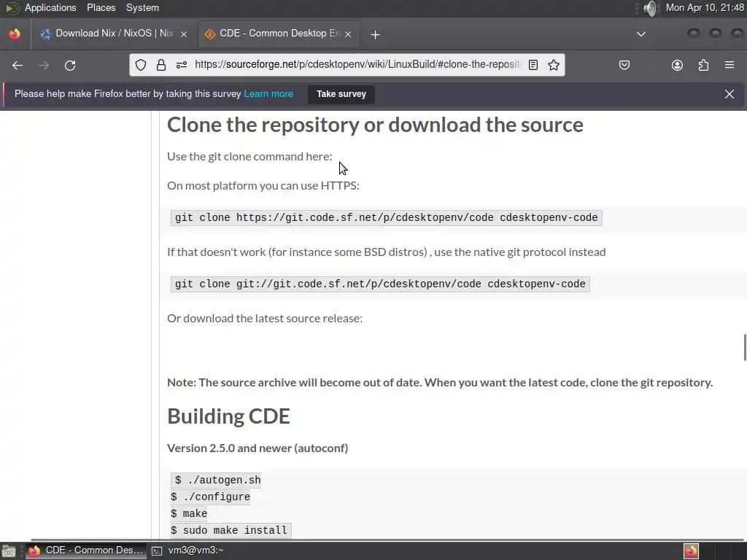Bookmark this page with the star
Screen dimensions: 747x560
pos(554,65)
